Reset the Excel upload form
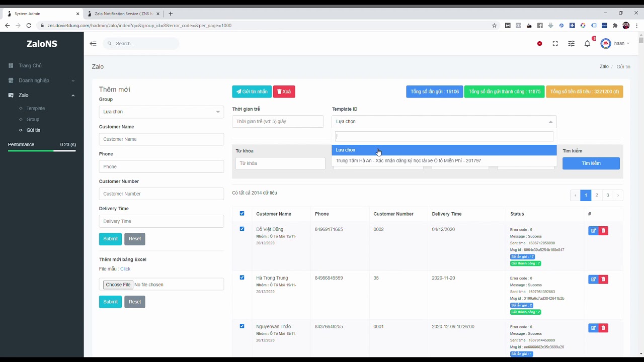Screen dimensions: 644x362 click(x=135, y=302)
